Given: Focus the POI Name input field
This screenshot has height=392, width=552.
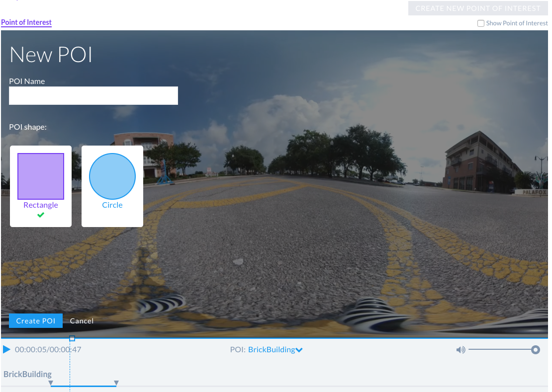Looking at the screenshot, I should point(93,95).
